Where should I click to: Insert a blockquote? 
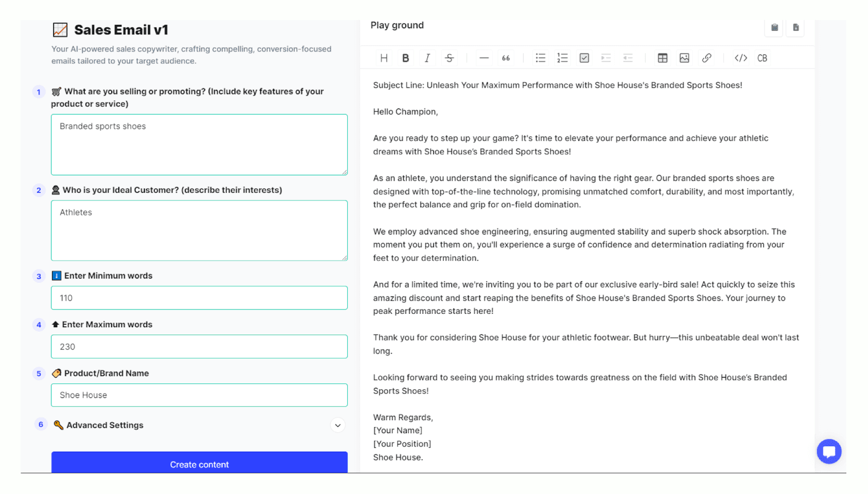pos(506,58)
